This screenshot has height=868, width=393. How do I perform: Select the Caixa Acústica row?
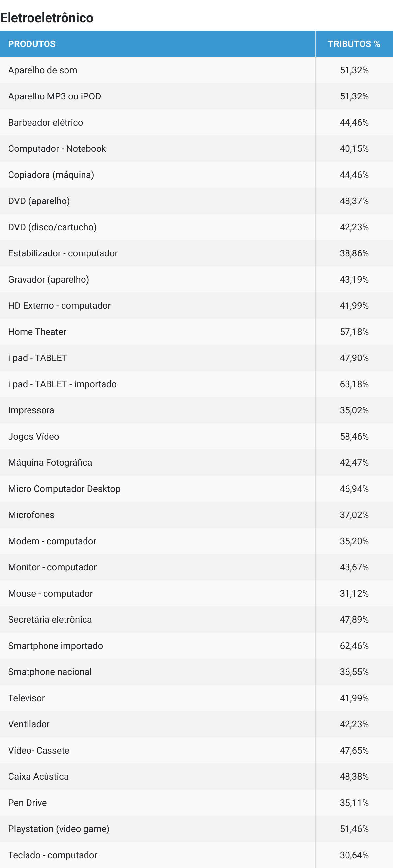196,776
